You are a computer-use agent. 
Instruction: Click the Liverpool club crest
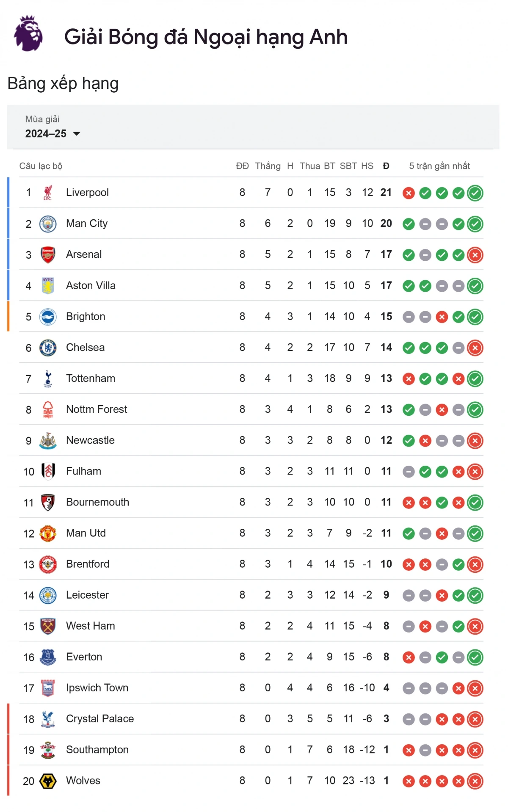tap(48, 193)
